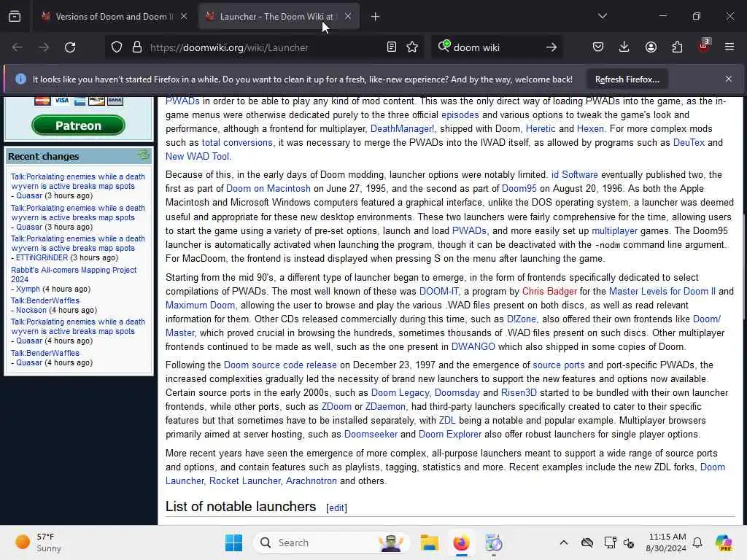Click Recent changes feed icon

[x=143, y=155]
